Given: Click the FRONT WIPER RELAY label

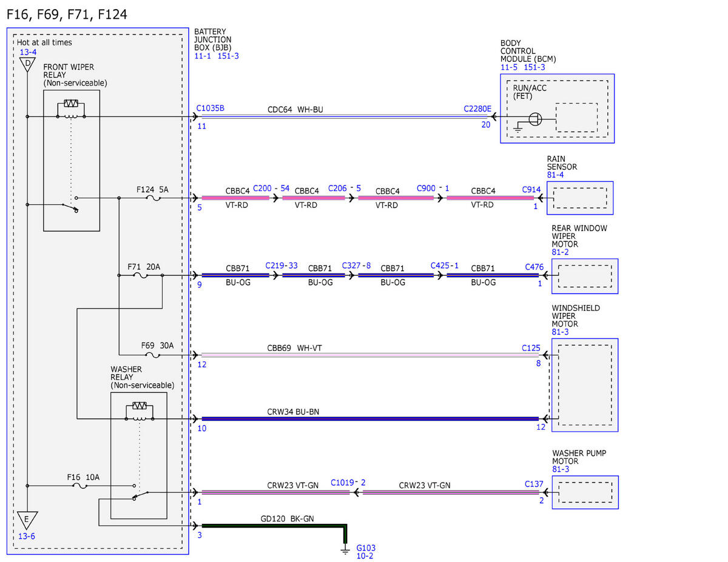Looking at the screenshot, I should [x=75, y=75].
